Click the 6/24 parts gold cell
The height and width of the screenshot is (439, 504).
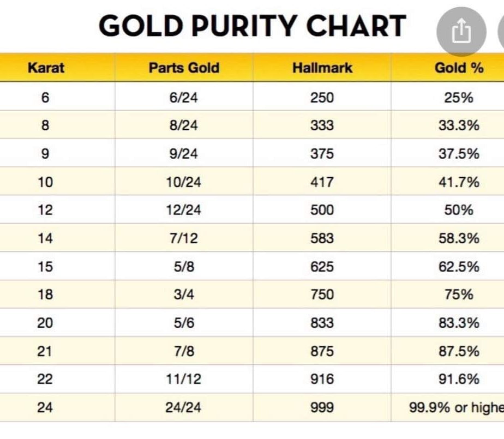[184, 98]
